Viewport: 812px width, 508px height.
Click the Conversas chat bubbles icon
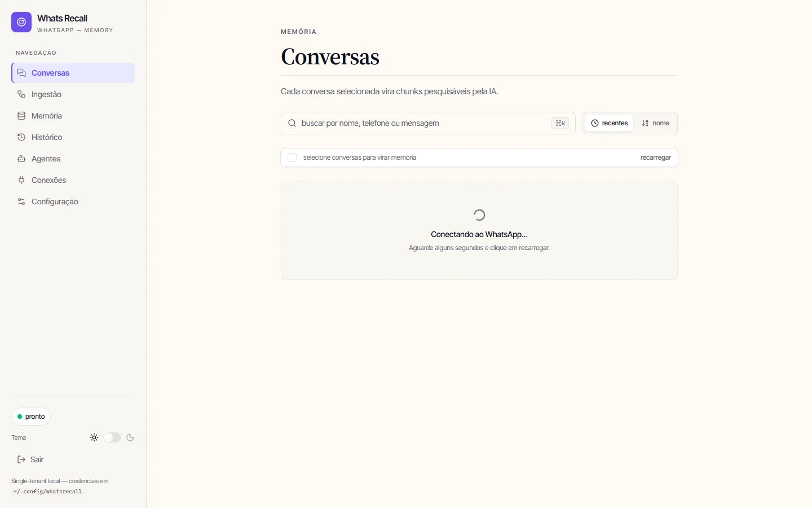pyautogui.click(x=21, y=73)
